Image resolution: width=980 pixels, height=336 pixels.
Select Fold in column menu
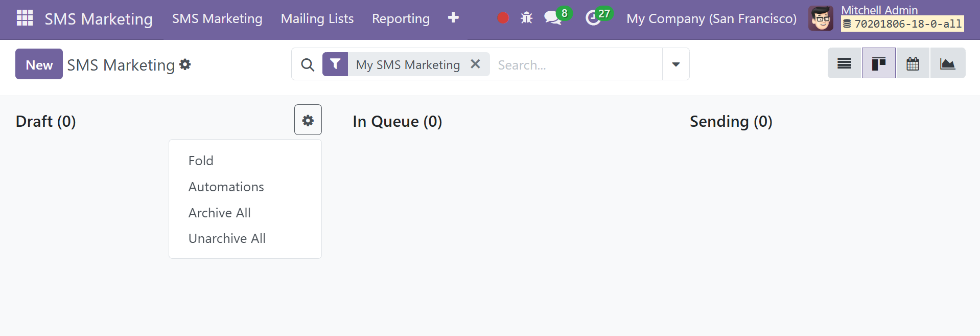click(x=245, y=161)
